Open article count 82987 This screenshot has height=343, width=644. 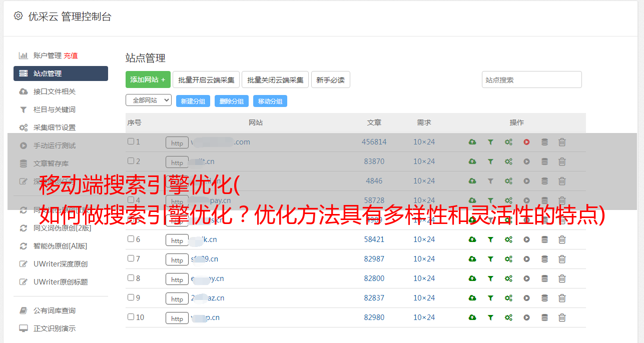click(374, 259)
